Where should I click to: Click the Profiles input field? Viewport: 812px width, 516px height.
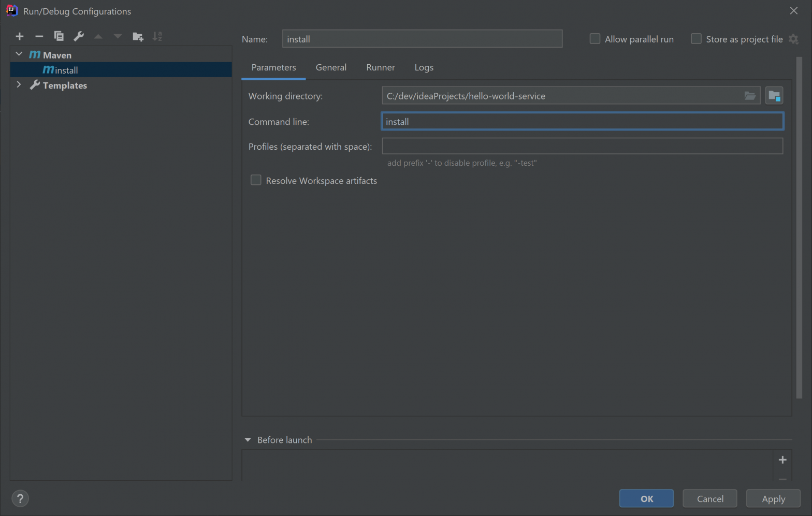tap(582, 146)
